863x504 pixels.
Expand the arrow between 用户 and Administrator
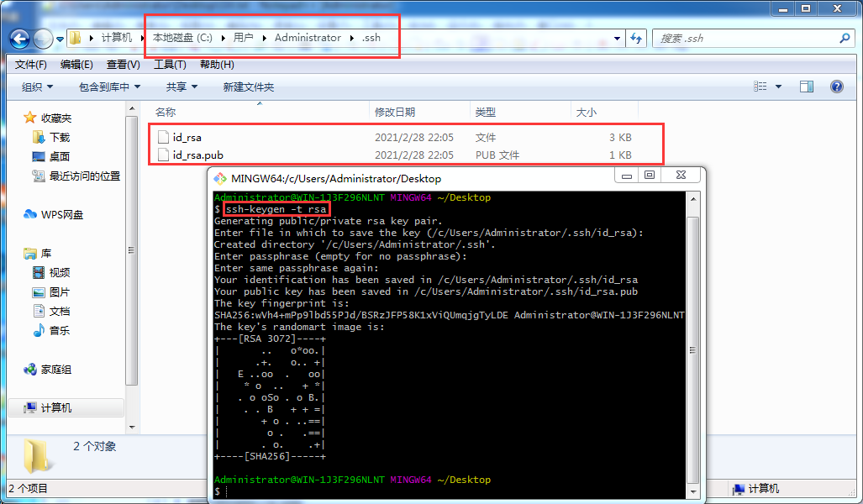264,38
